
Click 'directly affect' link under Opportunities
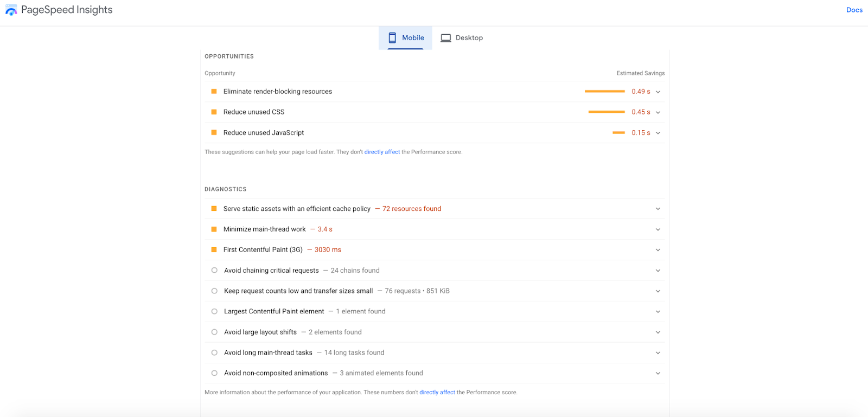point(382,152)
